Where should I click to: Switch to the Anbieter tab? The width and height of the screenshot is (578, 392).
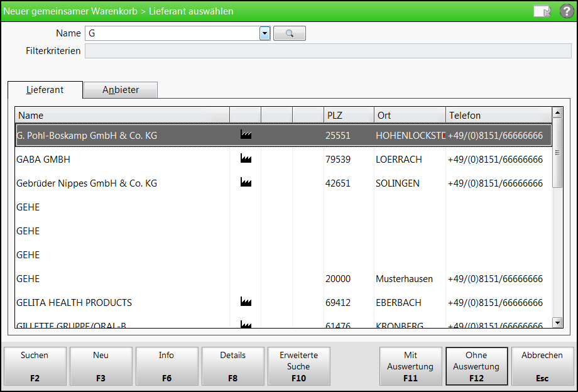(x=121, y=90)
